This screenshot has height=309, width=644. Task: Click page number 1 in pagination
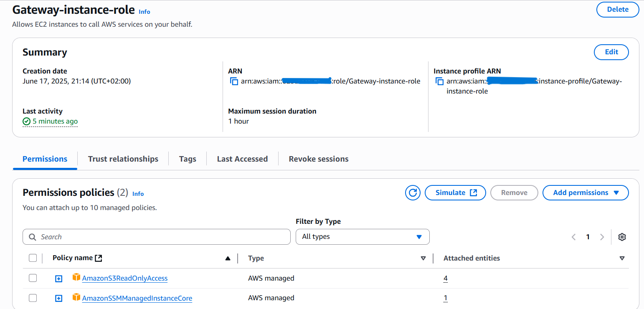coord(588,237)
